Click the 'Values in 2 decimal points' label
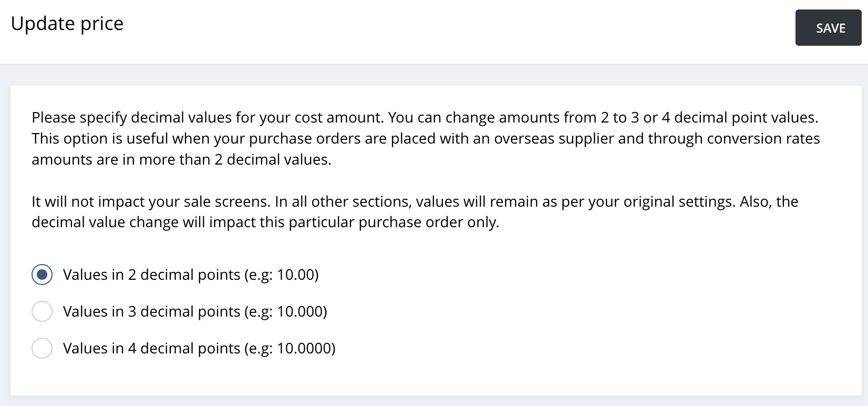Screen dimensions: 868x406 coord(152,275)
